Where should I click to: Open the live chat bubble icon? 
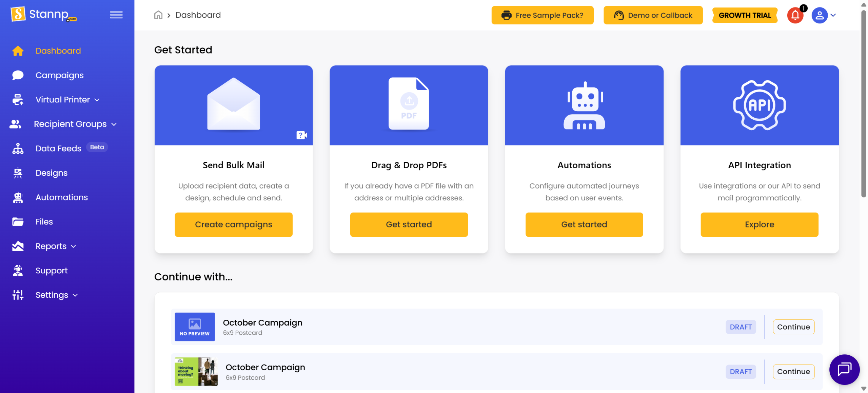844,369
